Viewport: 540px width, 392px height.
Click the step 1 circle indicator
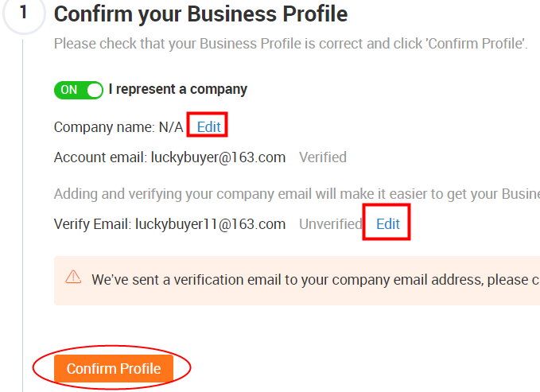pyautogui.click(x=24, y=13)
